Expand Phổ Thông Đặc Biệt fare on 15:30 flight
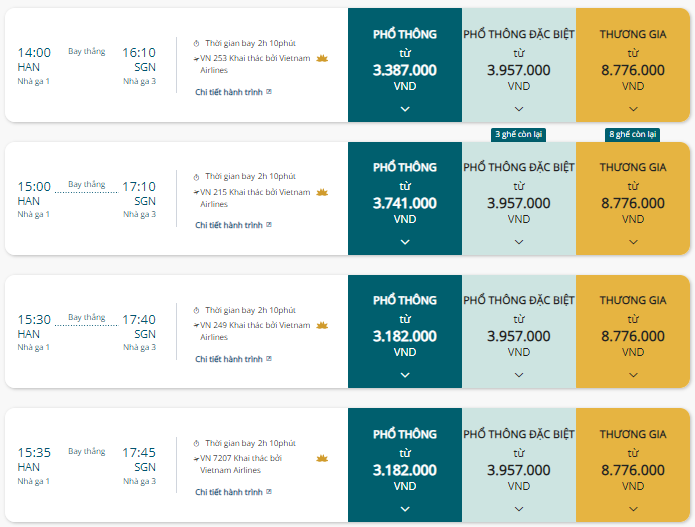The height and width of the screenshot is (527, 695). pos(519,375)
